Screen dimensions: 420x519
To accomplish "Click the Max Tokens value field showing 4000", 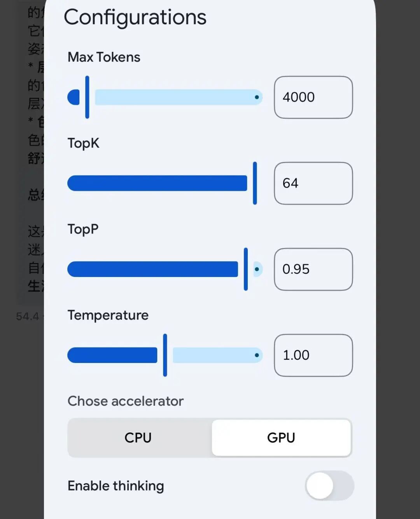I will click(313, 97).
